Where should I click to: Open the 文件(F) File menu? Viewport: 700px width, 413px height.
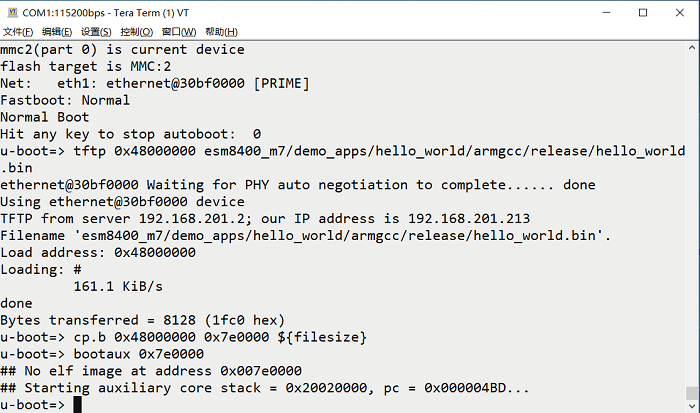point(18,32)
